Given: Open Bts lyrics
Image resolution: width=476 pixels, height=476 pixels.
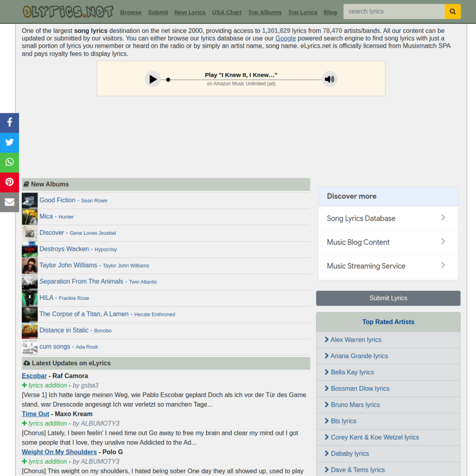Looking at the screenshot, I should tap(343, 421).
